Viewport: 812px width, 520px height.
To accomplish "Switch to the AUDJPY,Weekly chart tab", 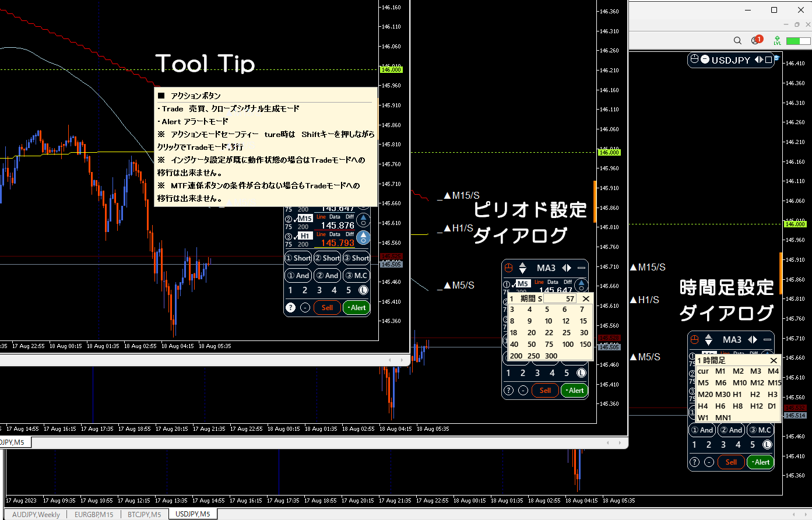I will [x=36, y=515].
